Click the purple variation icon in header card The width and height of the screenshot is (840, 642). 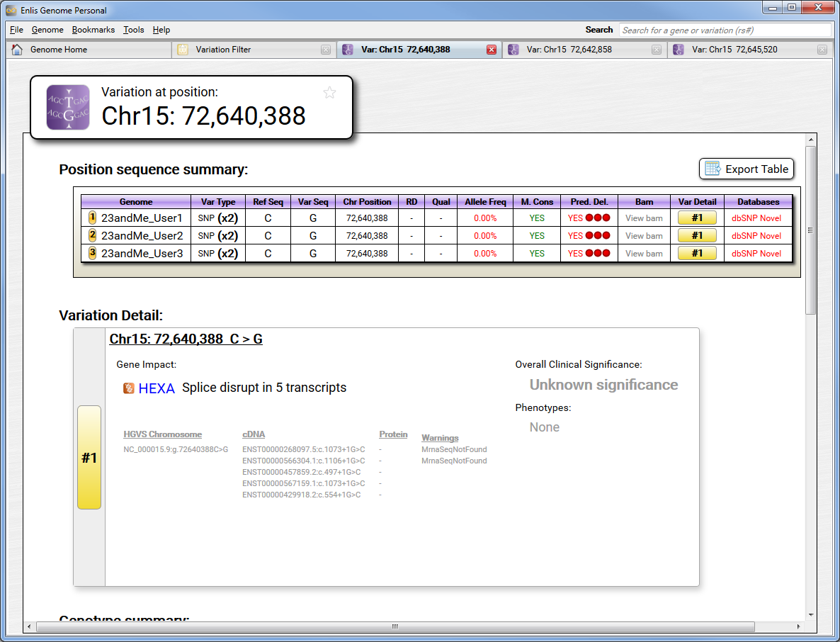coord(68,107)
